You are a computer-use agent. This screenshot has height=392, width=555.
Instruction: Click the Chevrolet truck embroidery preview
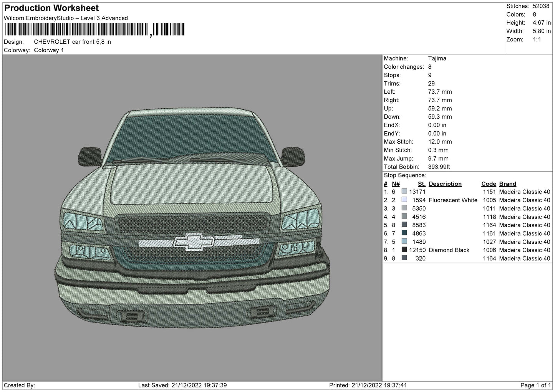click(x=192, y=218)
